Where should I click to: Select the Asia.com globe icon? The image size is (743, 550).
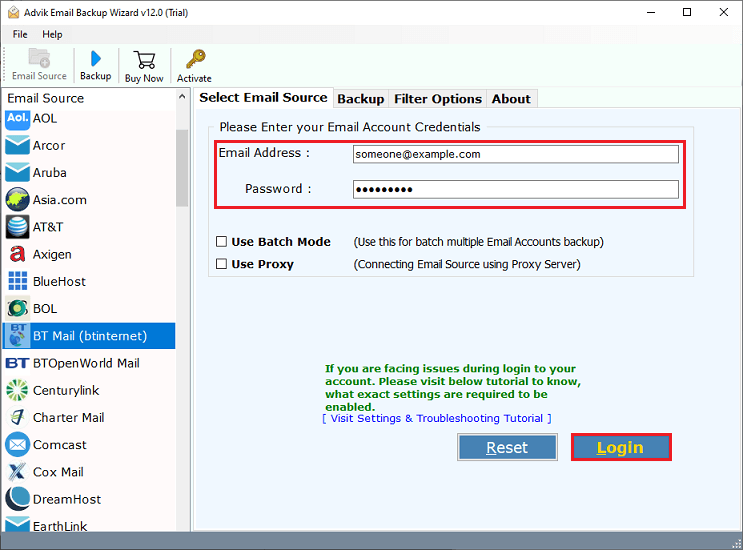(18, 199)
